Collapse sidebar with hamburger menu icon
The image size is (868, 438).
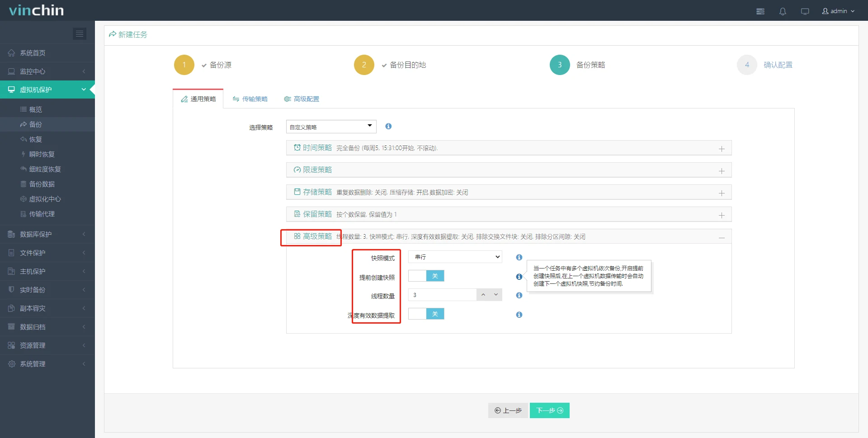[80, 33]
